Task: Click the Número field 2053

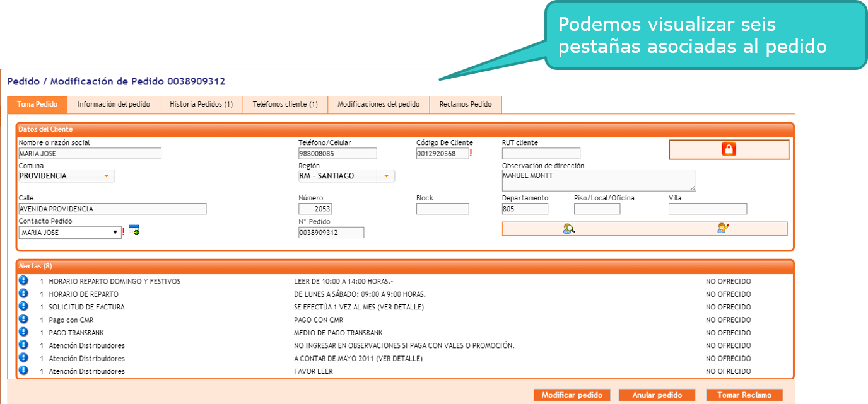Action: click(x=315, y=209)
